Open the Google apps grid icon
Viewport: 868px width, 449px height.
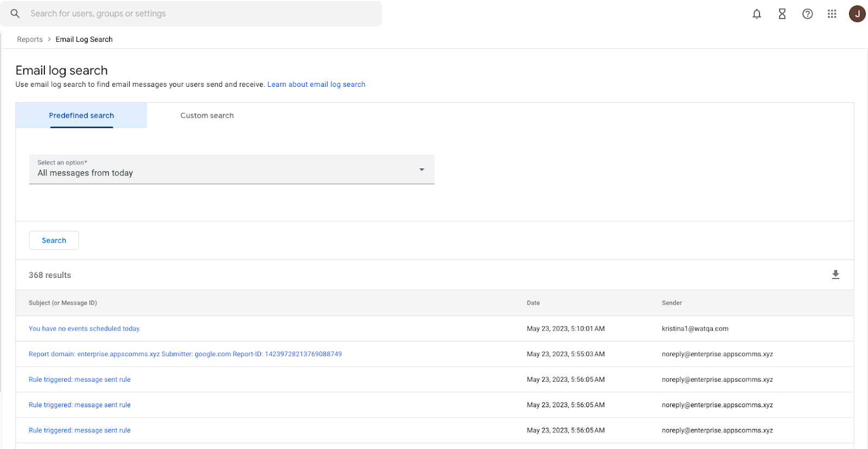coord(832,14)
